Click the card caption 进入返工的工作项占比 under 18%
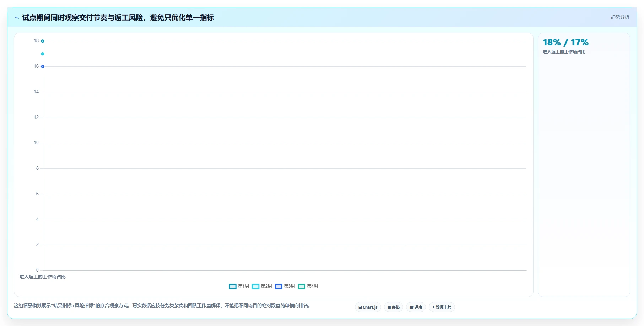Screen dimensions: 644x326 [564, 52]
